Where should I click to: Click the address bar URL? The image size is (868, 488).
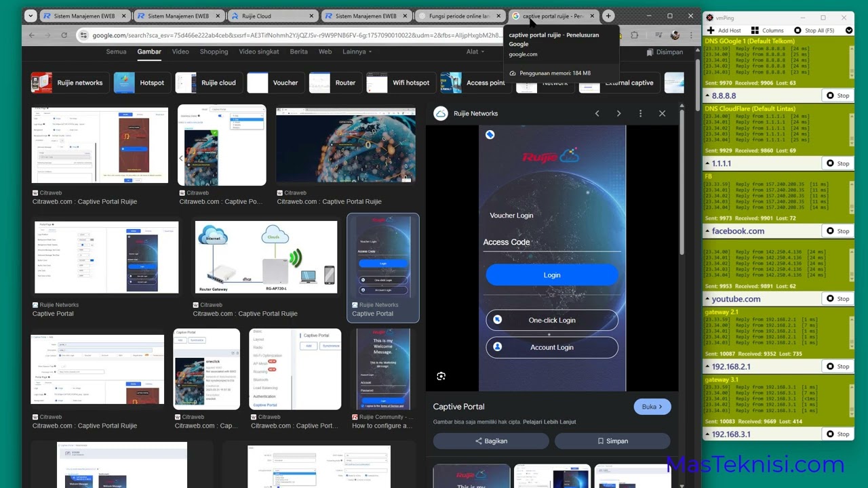point(298,35)
